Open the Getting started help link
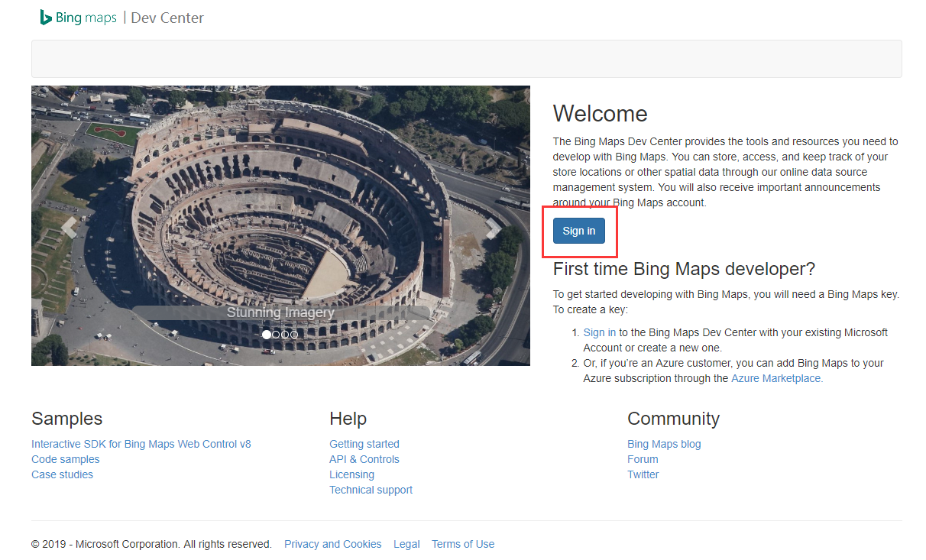This screenshot has height=560, width=926. click(364, 444)
